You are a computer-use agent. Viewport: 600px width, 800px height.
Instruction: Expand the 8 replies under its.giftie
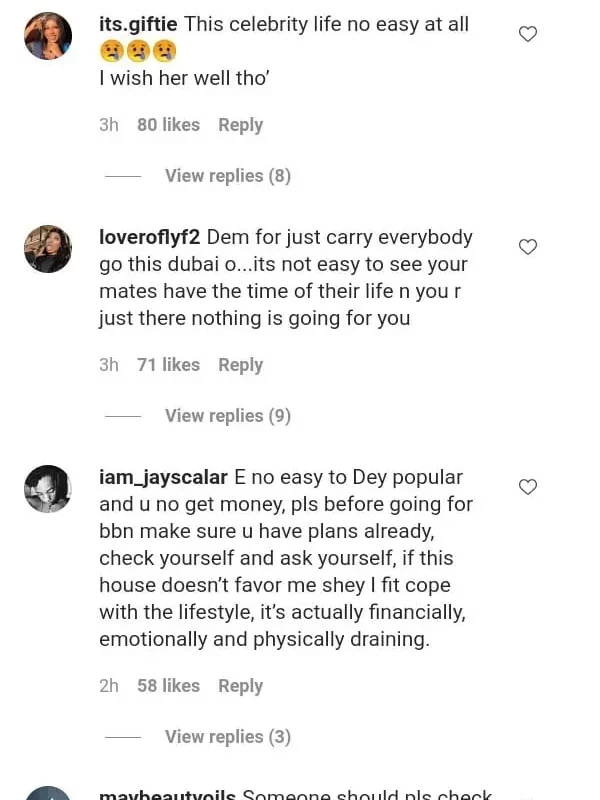click(227, 176)
